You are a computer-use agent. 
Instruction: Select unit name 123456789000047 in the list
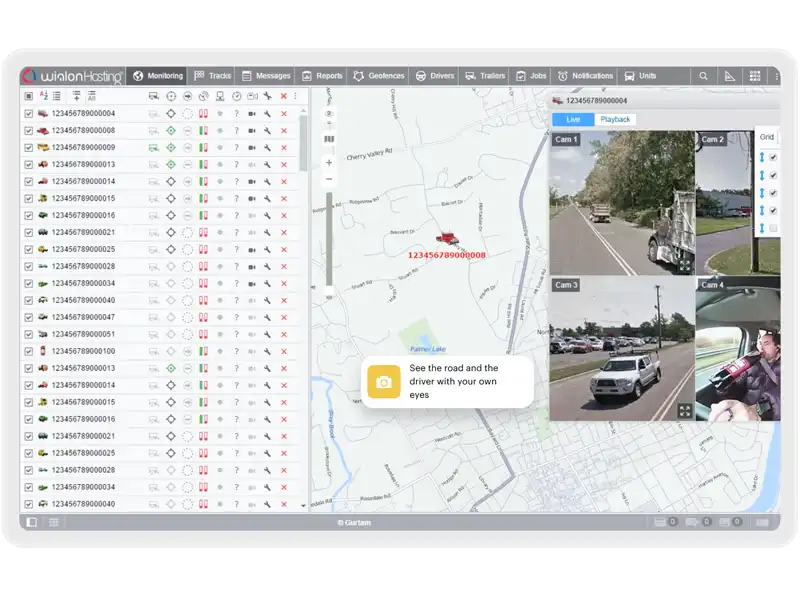(x=83, y=317)
